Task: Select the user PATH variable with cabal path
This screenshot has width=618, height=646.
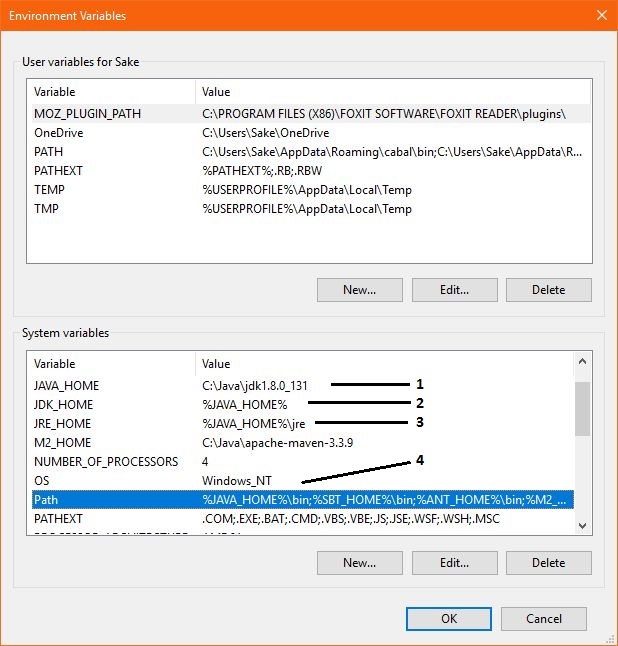Action: click(311, 152)
